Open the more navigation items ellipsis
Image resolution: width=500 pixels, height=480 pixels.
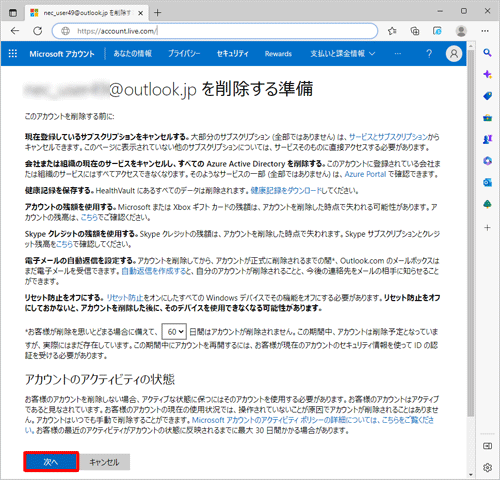pos(397,54)
